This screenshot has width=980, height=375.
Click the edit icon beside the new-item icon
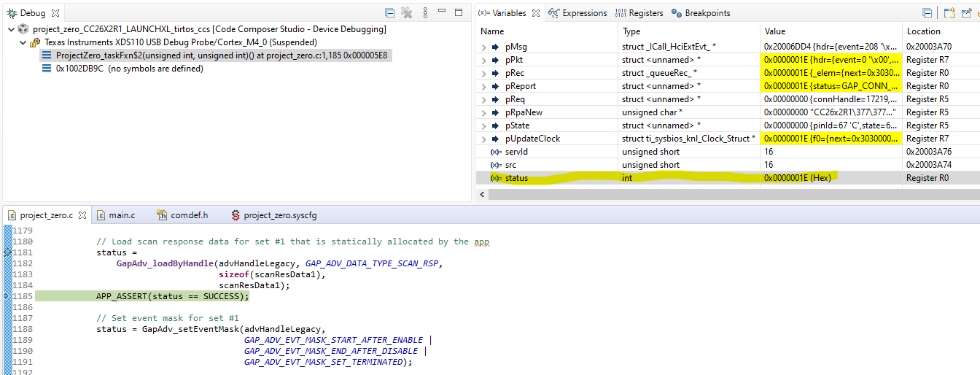click(966, 12)
